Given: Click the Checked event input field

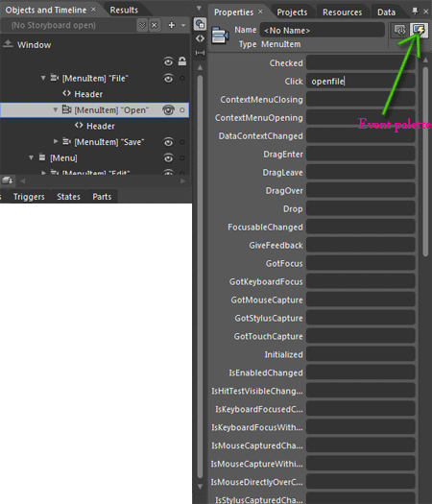Looking at the screenshot, I should point(360,62).
